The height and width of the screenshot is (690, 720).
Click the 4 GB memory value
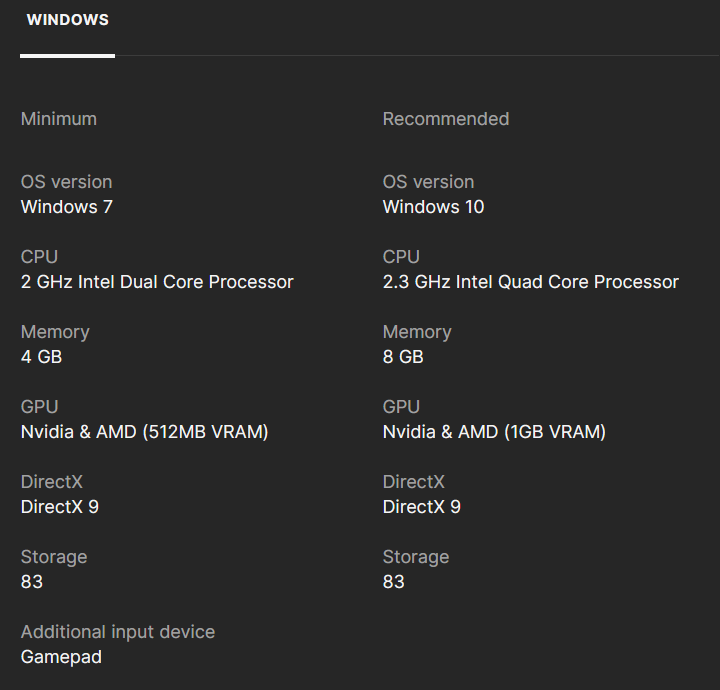pyautogui.click(x=41, y=357)
